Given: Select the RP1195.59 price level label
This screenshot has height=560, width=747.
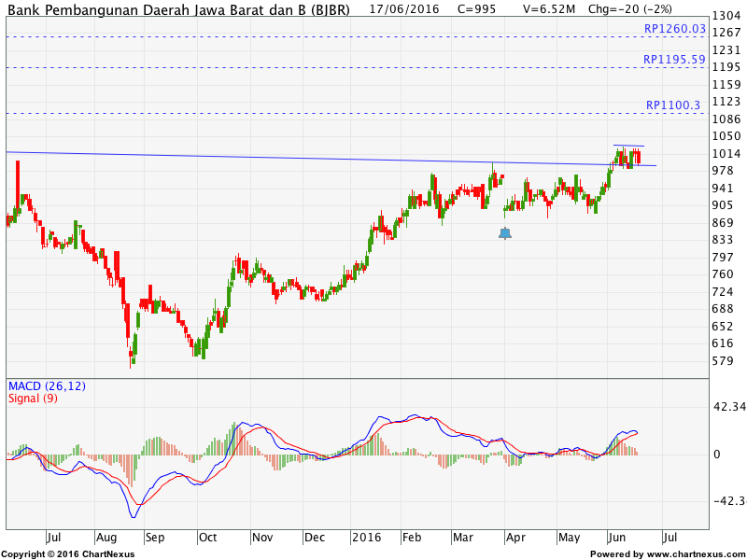Looking at the screenshot, I should click(674, 60).
